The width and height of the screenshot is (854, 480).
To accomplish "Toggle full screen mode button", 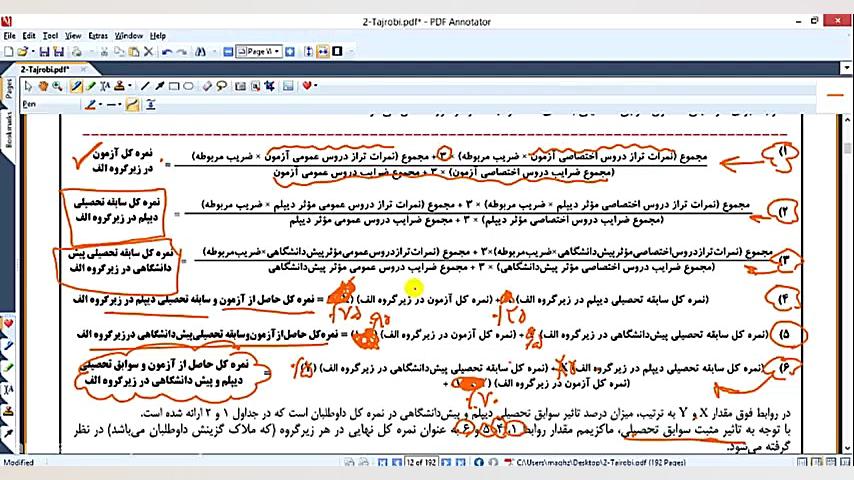I will 337,52.
